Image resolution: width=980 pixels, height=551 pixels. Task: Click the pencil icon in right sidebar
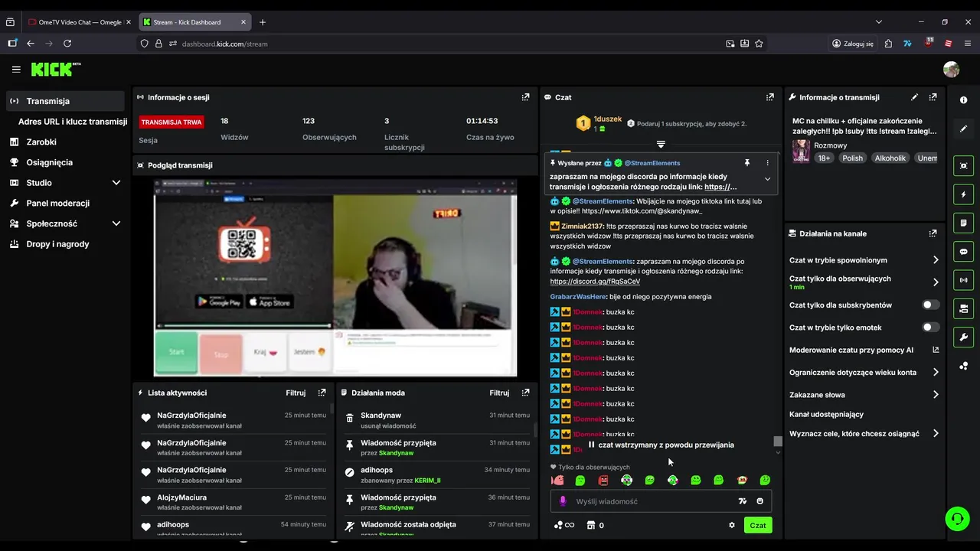[x=963, y=129]
